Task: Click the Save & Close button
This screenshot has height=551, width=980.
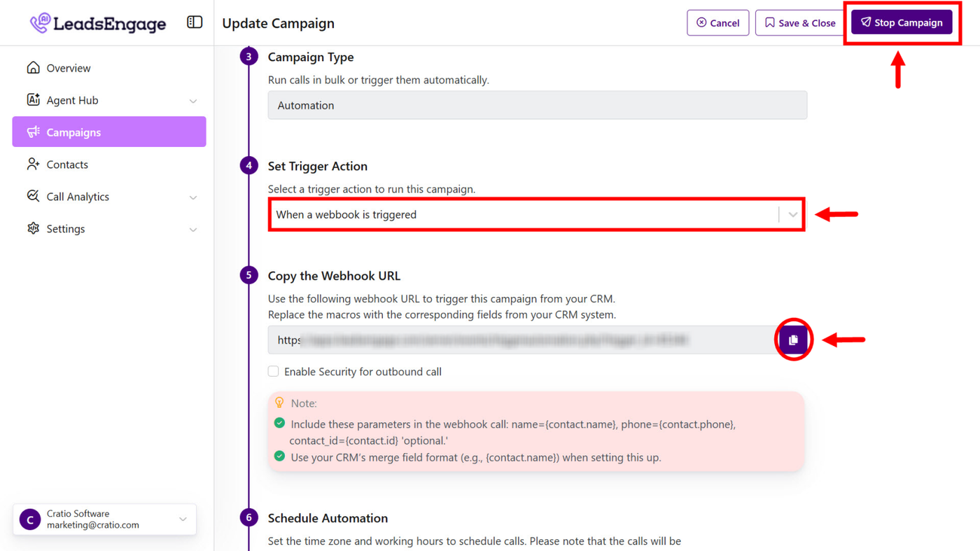Action: pyautogui.click(x=799, y=23)
